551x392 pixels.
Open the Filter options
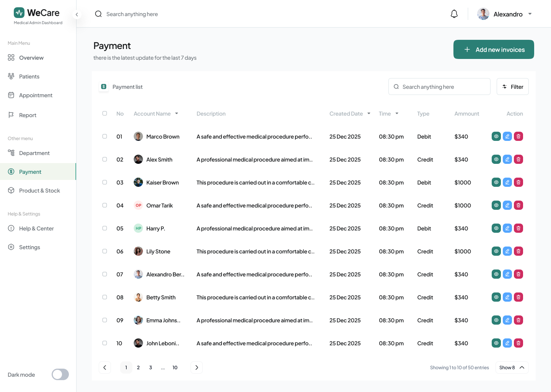(x=512, y=87)
